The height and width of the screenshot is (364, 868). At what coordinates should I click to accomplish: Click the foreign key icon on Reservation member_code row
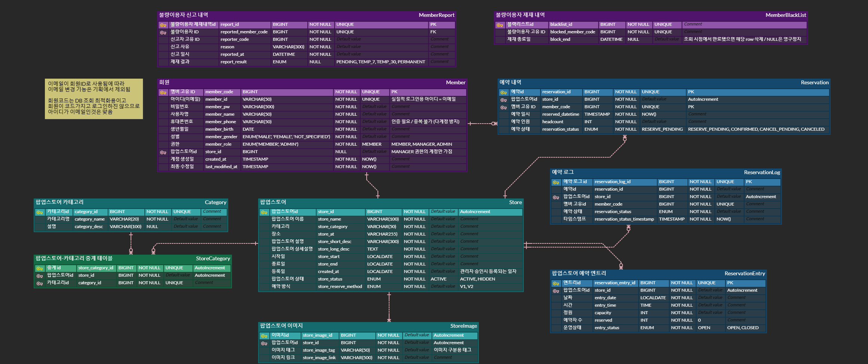[x=504, y=107]
